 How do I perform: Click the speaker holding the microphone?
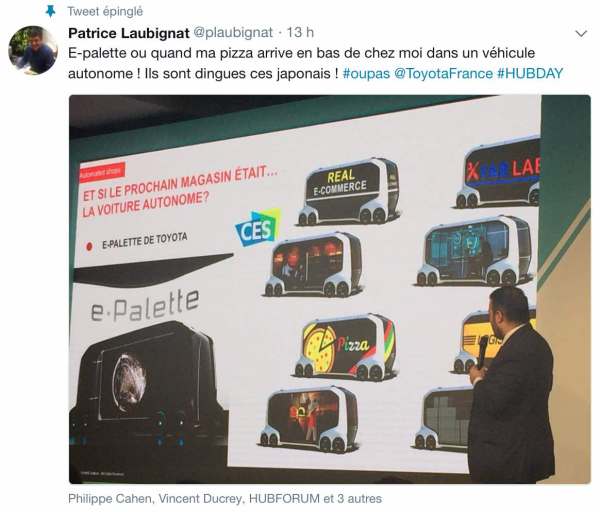click(512, 383)
